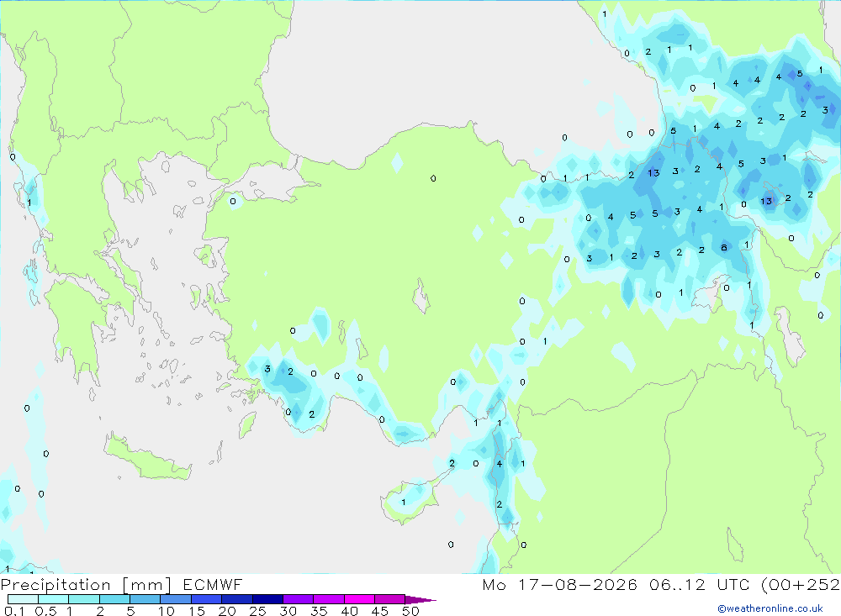The image size is (841, 616).
Task: Click the legend label "35"
Action: tap(319, 611)
